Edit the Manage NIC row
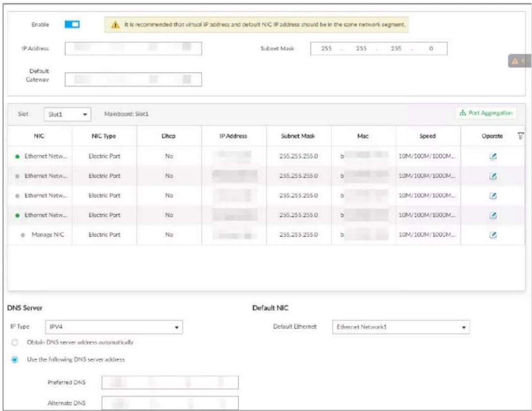This screenshot has width=532, height=411. coord(493,235)
